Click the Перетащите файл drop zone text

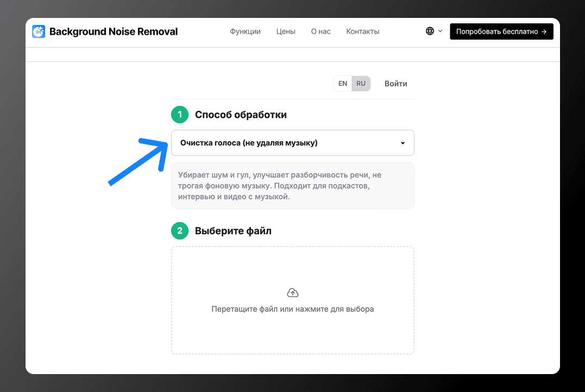pos(292,309)
